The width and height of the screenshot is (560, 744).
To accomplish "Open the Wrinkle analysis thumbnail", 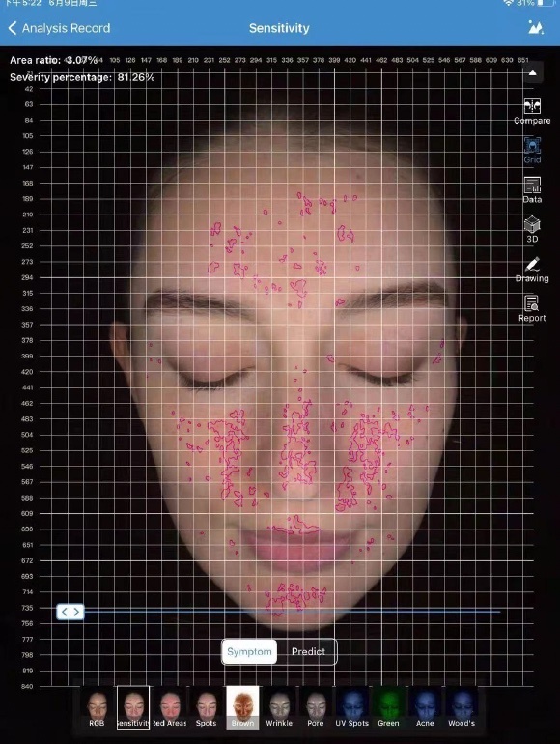I will tap(279, 707).
